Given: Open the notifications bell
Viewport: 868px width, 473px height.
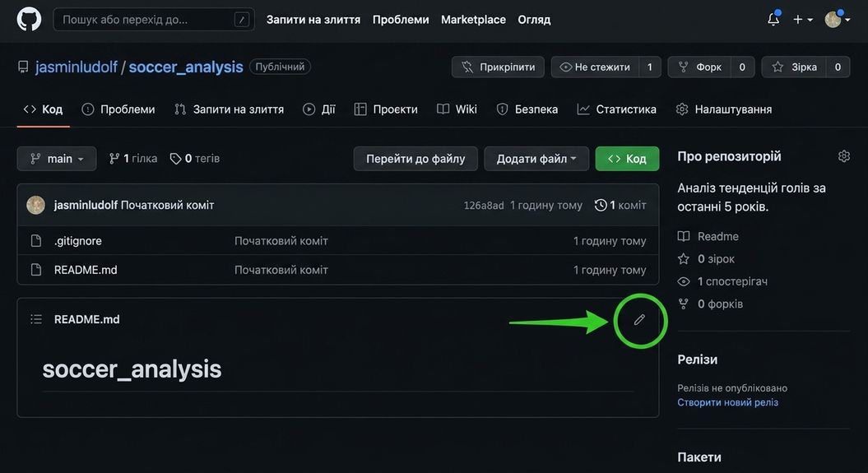Looking at the screenshot, I should [773, 20].
